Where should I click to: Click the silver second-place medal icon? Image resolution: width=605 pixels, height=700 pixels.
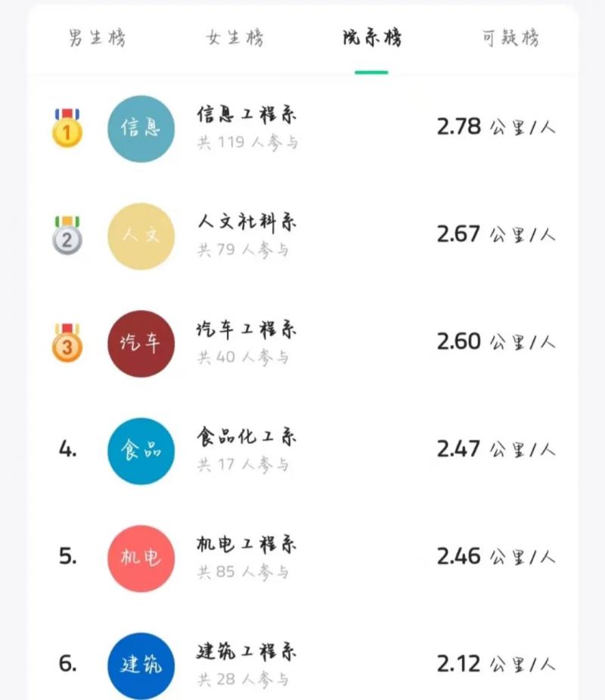(x=67, y=236)
